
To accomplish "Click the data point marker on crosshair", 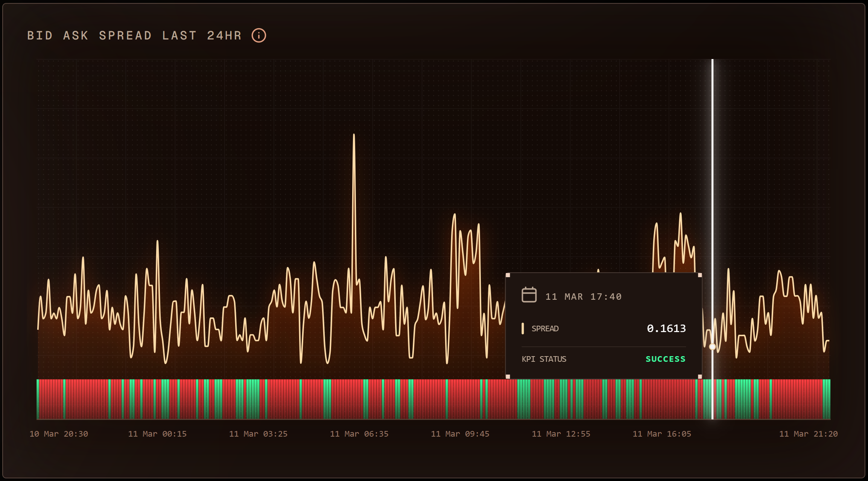I will click(712, 347).
